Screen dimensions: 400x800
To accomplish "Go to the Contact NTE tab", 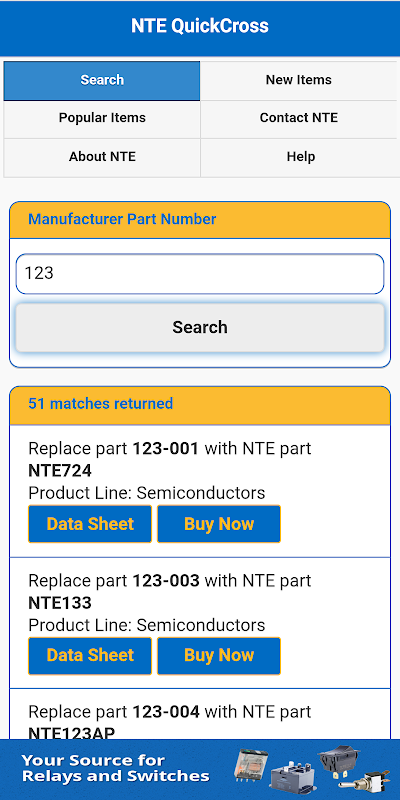I will pyautogui.click(x=298, y=118).
